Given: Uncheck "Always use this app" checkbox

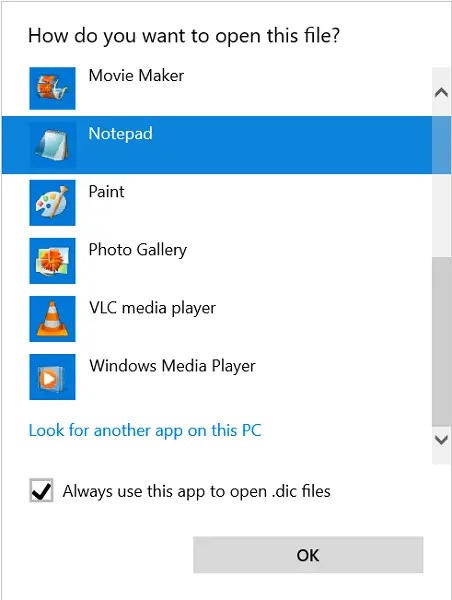Looking at the screenshot, I should (x=41, y=490).
